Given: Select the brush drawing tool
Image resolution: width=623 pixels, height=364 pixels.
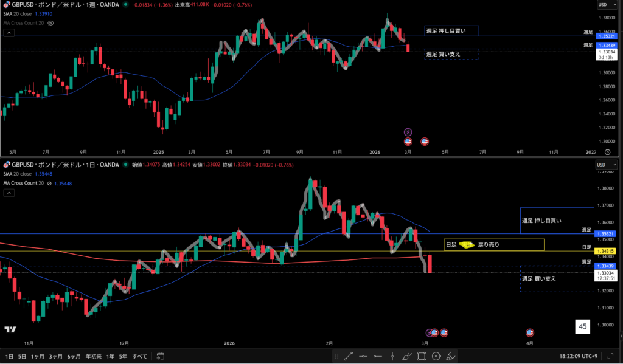Looking at the screenshot, I should (x=406, y=356).
